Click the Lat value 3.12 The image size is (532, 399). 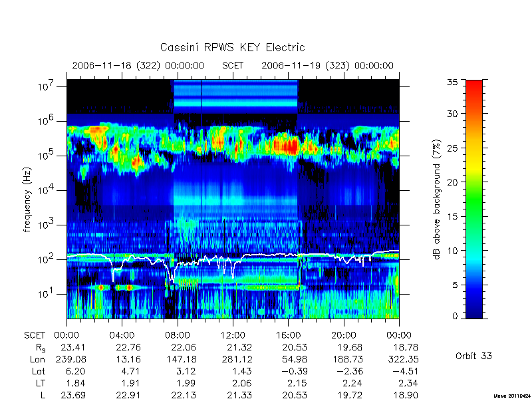pos(187,371)
